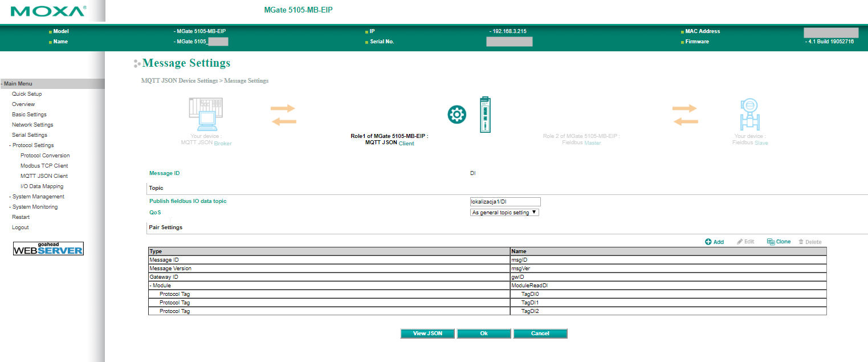Click the Add plus icon
Image resolution: width=868 pixels, height=362 pixels.
[708, 242]
